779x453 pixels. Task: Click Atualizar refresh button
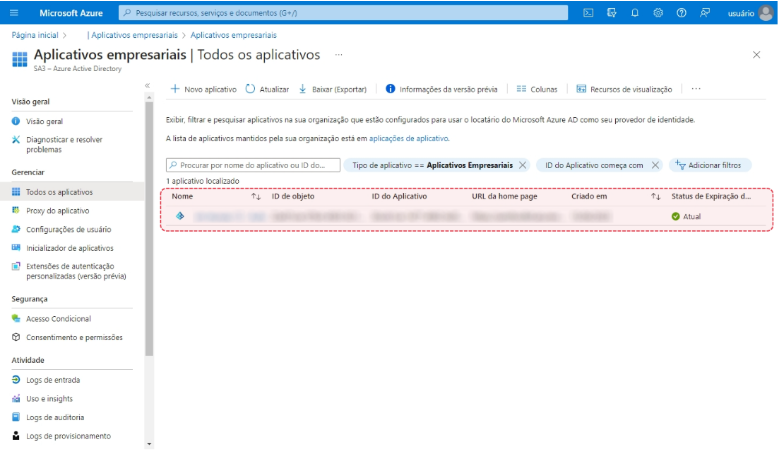coord(267,89)
